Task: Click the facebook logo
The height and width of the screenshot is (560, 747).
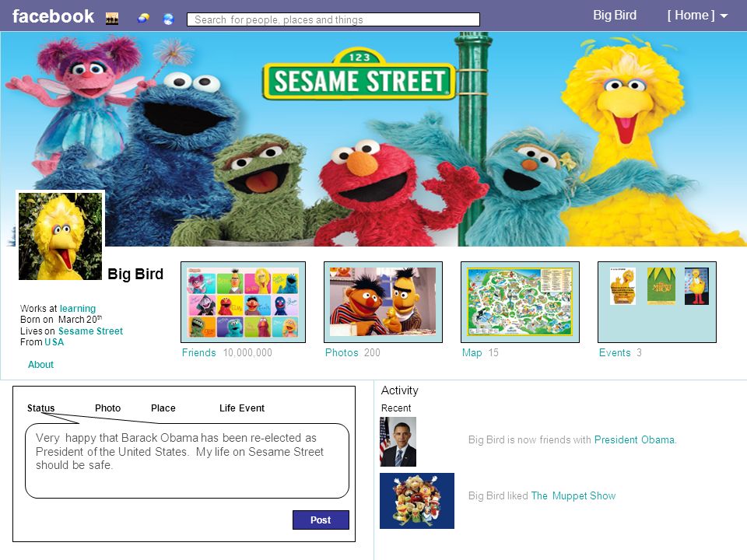Action: pos(53,16)
